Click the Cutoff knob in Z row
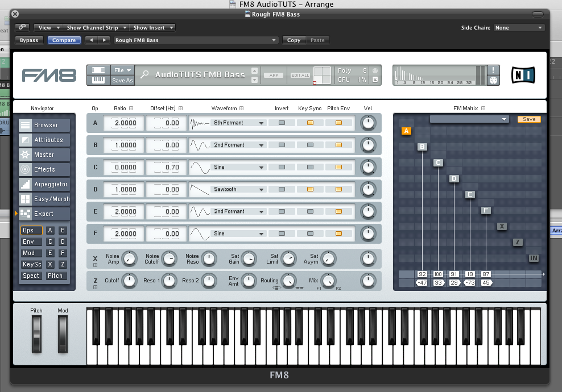The height and width of the screenshot is (392, 562). (x=129, y=281)
